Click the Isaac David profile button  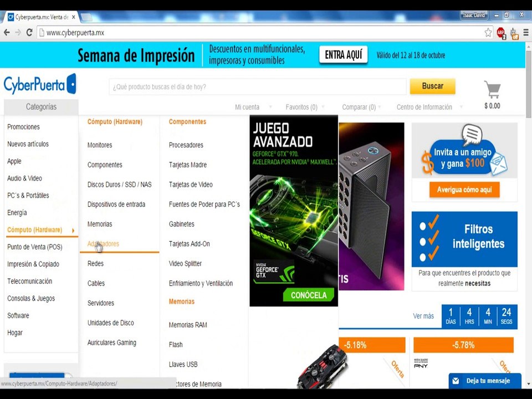tap(474, 15)
